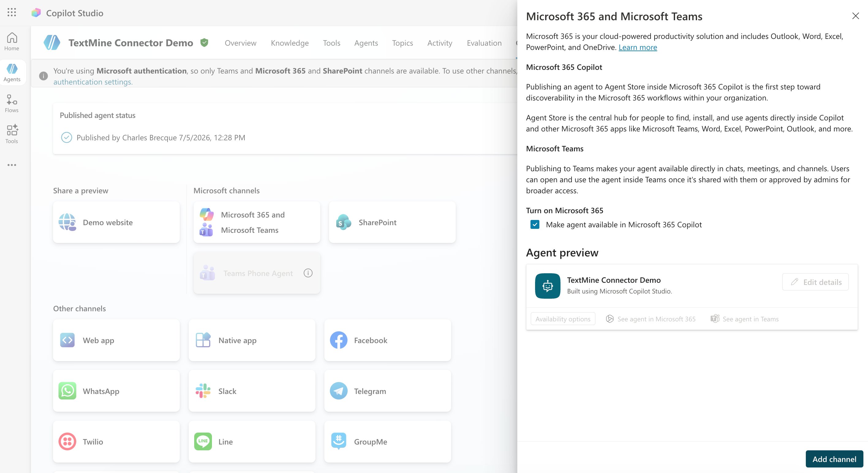The height and width of the screenshot is (473, 868).
Task: Click the Add channel button
Action: point(834,459)
